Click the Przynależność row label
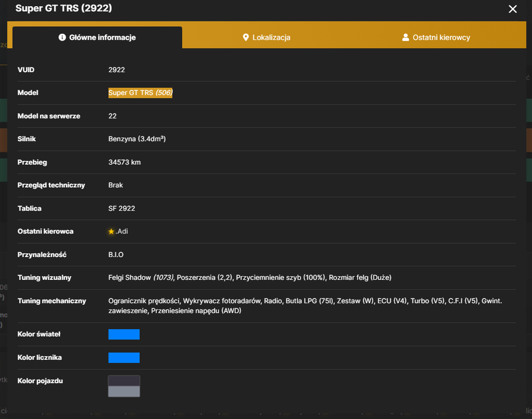The width and height of the screenshot is (532, 419). pos(42,254)
